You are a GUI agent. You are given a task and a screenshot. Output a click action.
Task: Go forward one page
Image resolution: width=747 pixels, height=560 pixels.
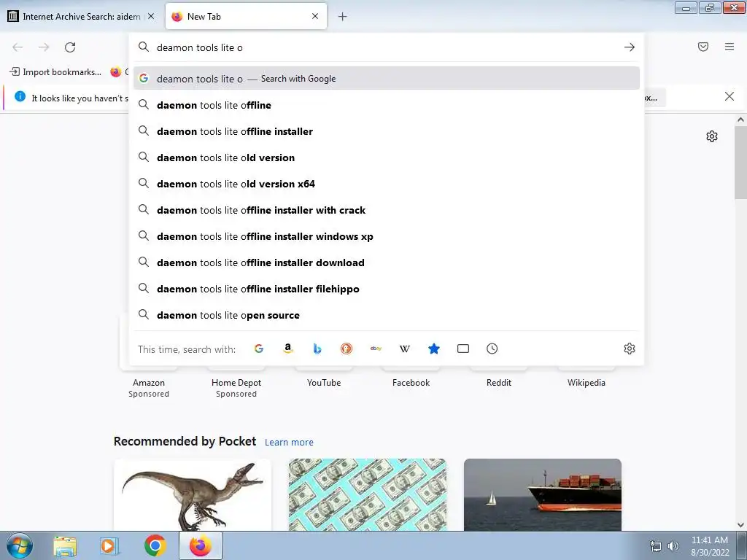(44, 47)
